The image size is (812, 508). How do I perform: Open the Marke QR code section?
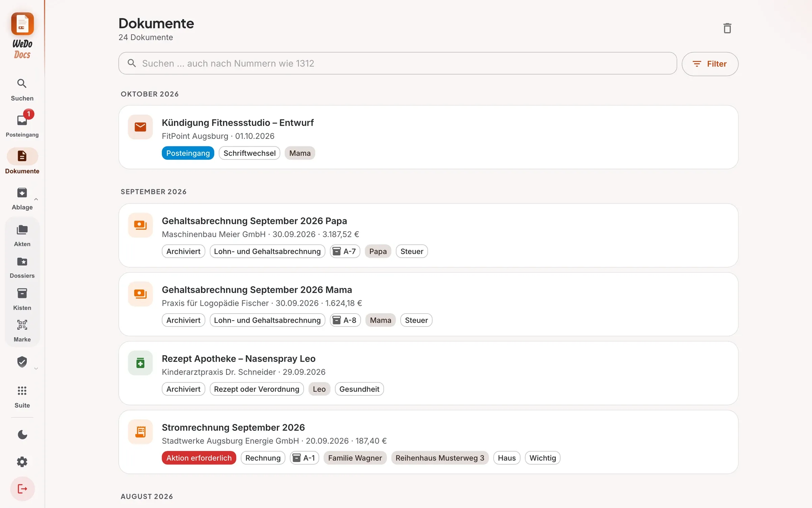point(22,331)
